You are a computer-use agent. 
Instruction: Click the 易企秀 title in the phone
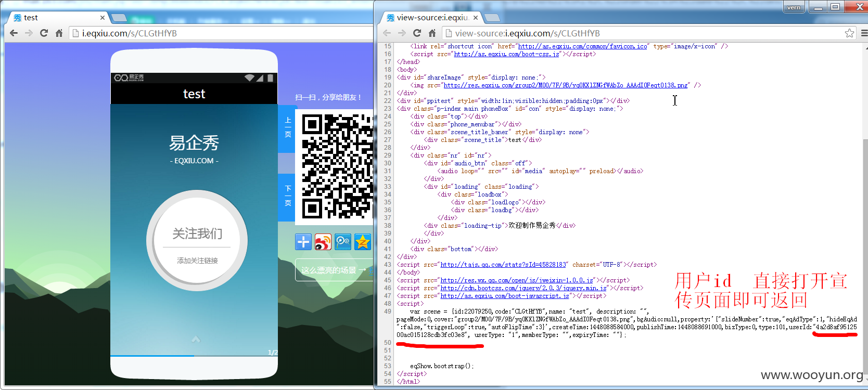[194, 142]
